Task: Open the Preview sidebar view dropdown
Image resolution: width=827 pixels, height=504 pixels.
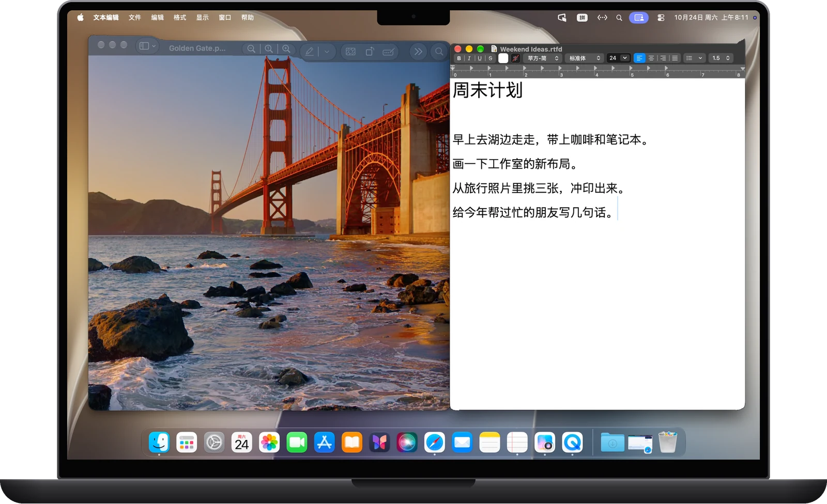Action: [147, 46]
